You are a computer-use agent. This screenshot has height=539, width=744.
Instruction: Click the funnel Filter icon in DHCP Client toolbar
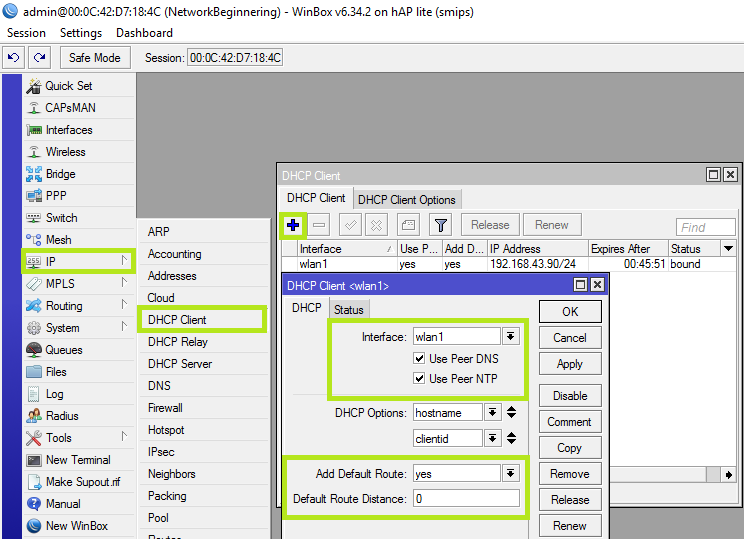(x=440, y=225)
